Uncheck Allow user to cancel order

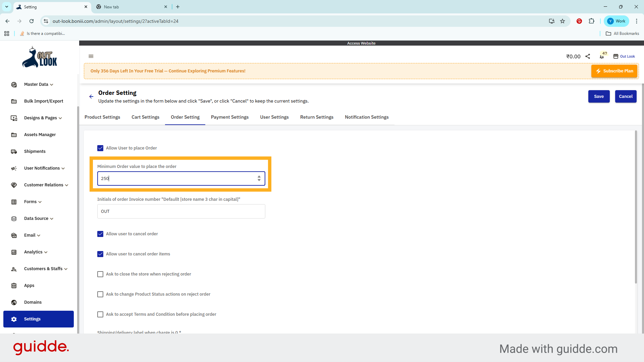100,234
